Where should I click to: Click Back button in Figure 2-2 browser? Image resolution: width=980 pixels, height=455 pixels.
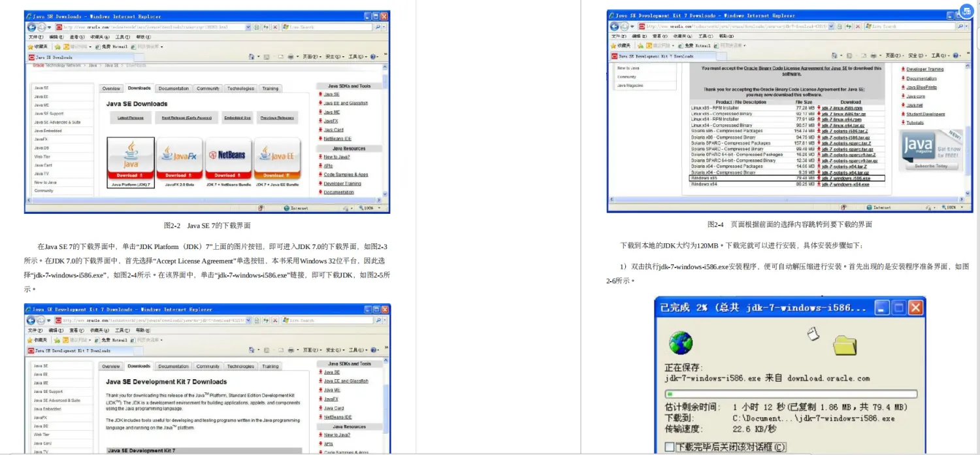[x=31, y=27]
